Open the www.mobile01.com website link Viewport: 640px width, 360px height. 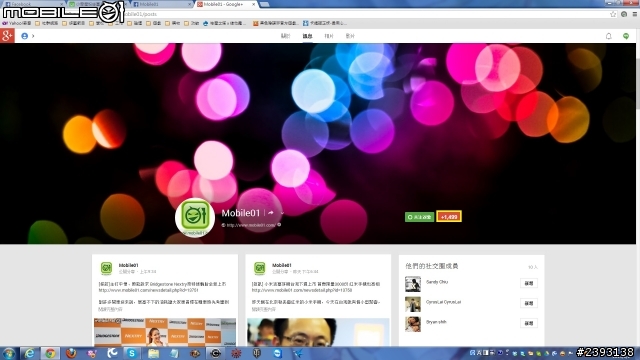(251, 225)
